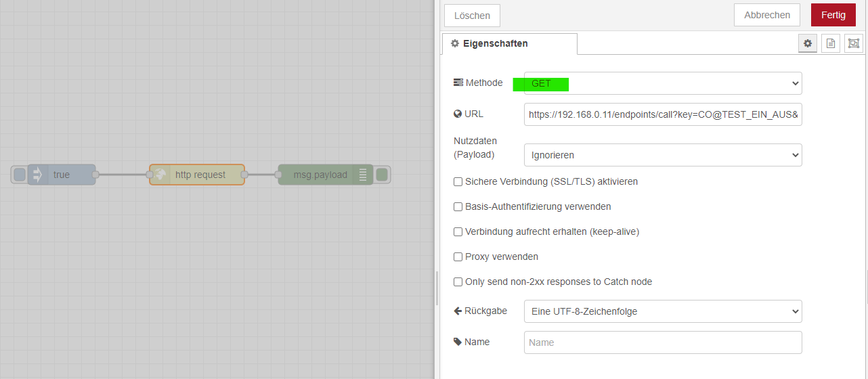Open the Methode dropdown
868x379 pixels.
point(663,83)
